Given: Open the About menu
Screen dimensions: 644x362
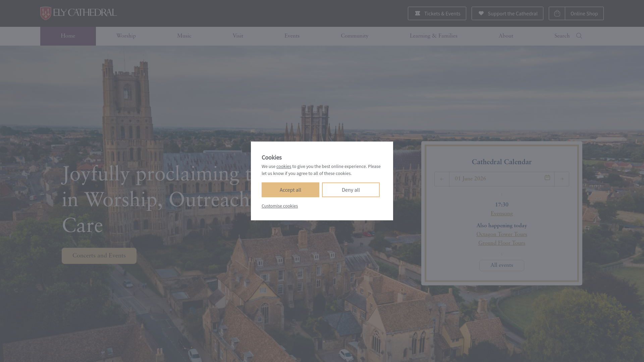Looking at the screenshot, I should coord(506,36).
